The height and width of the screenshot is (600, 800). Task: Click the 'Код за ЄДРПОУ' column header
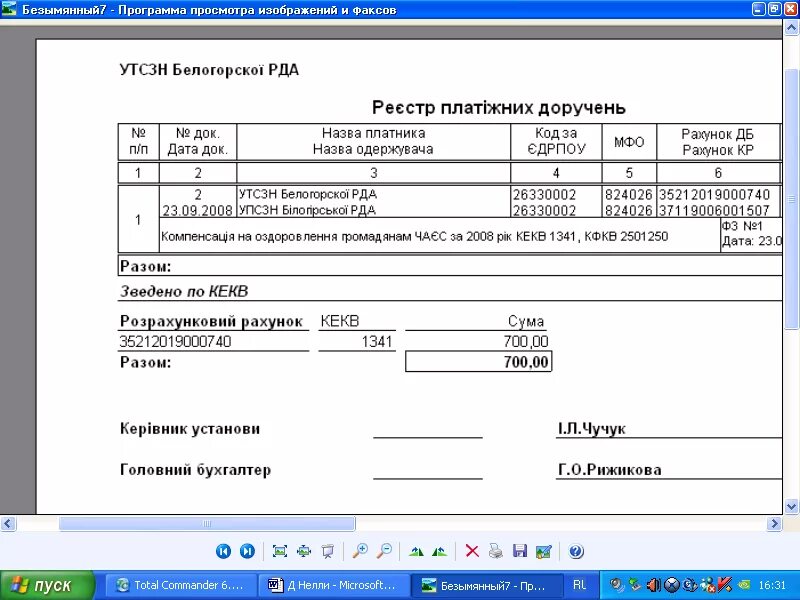(556, 141)
